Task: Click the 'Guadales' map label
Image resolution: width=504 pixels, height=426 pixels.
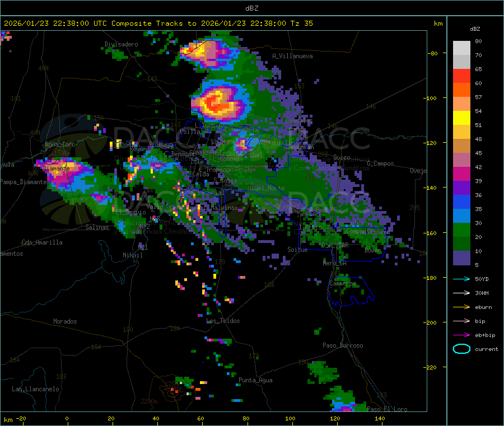Action: [299, 120]
